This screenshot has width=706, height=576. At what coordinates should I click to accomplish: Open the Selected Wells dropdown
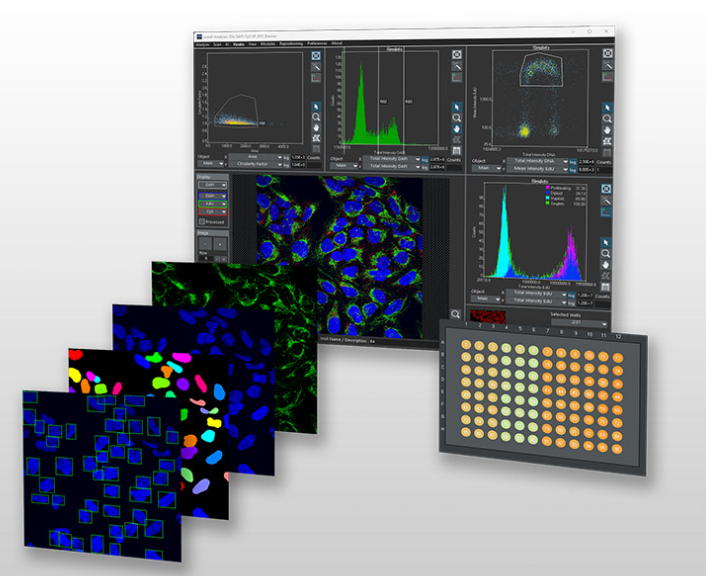(x=579, y=322)
